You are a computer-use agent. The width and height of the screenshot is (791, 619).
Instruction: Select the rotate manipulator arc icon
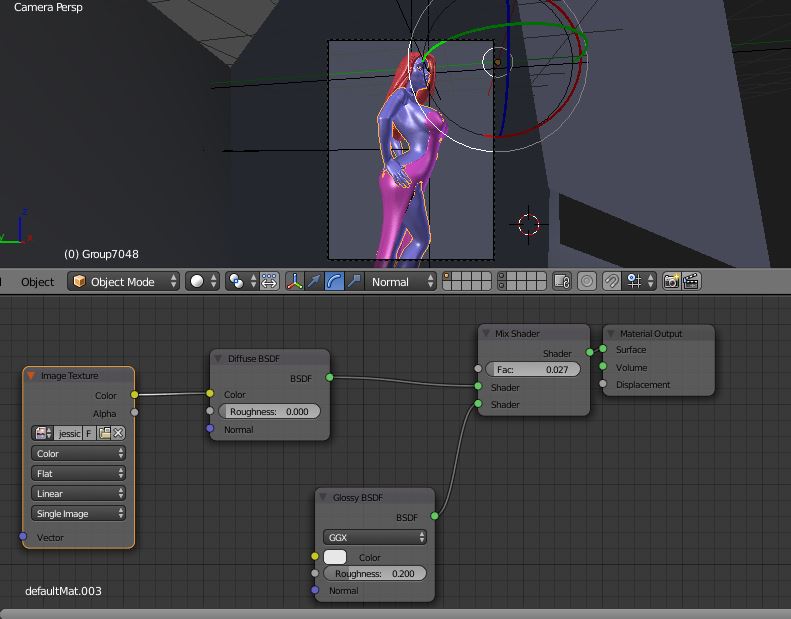(334, 282)
